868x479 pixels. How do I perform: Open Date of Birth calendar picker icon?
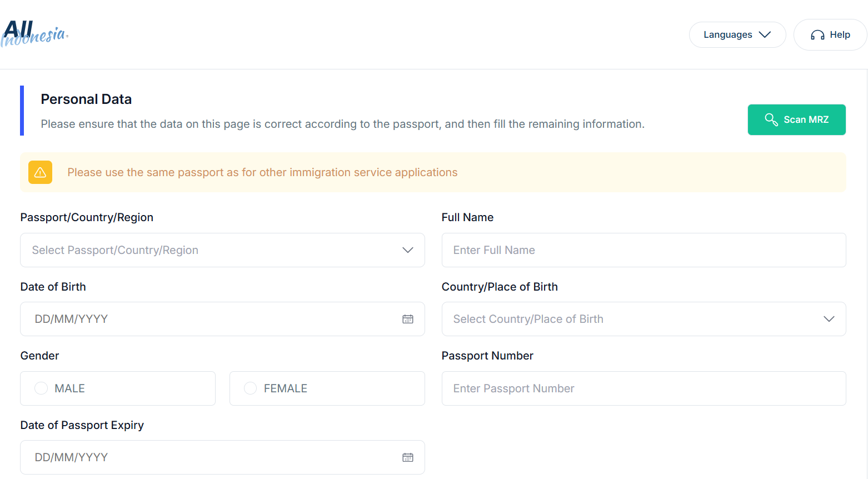tap(408, 319)
